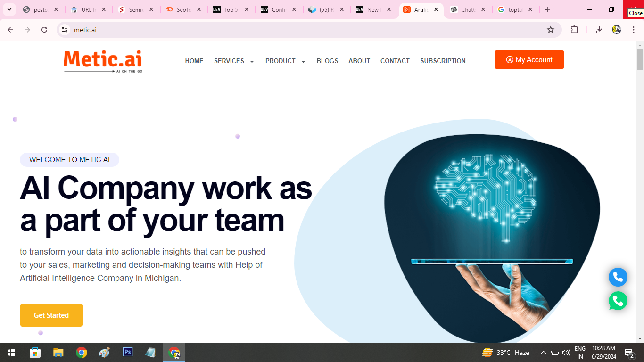This screenshot has height=362, width=644.
Task: Switch the ENG IN input language
Action: click(x=580, y=353)
